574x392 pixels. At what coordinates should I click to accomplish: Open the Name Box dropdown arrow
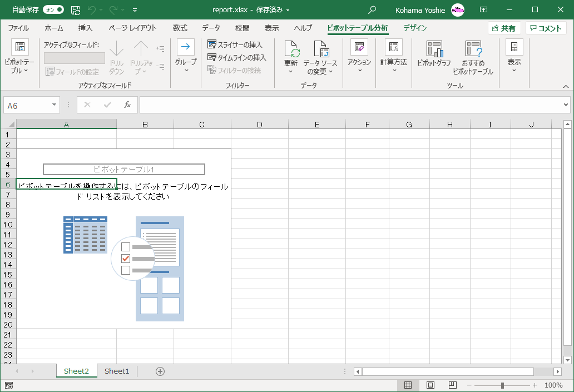55,105
